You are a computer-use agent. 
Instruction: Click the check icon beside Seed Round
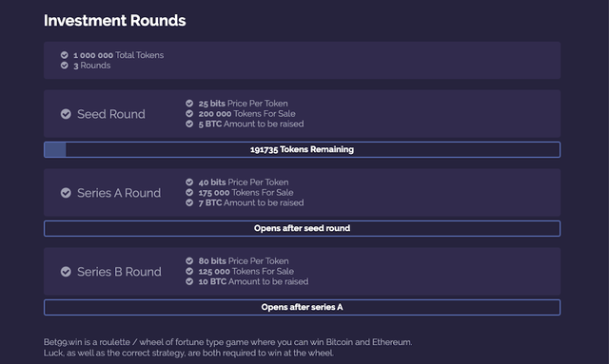pyautogui.click(x=66, y=114)
